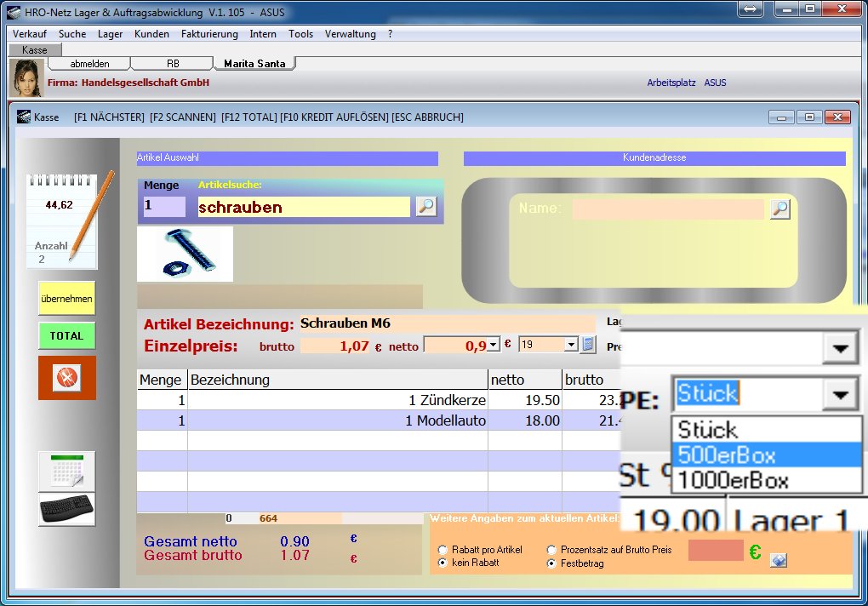Select the RB tab
This screenshot has width=868, height=606.
(173, 64)
